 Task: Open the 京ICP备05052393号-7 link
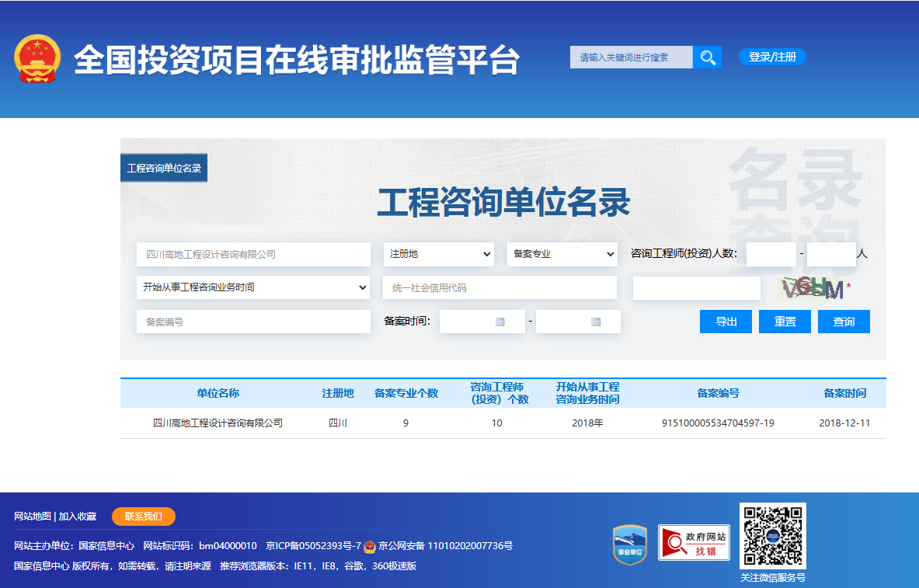[314, 546]
